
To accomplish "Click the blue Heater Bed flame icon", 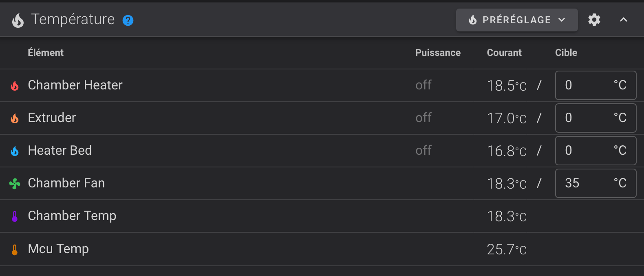I will point(15,151).
